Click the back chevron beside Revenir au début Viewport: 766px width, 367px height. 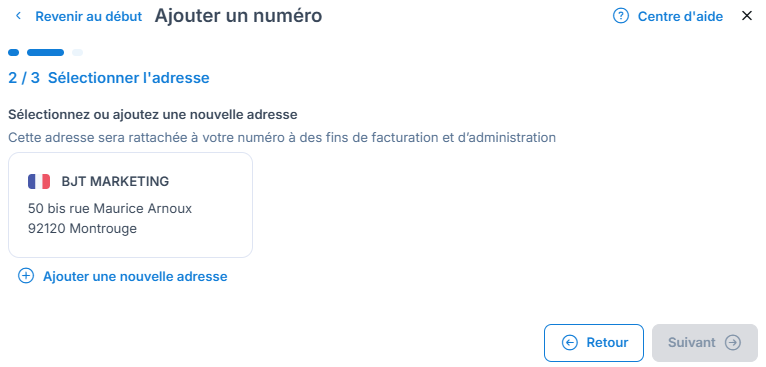(x=19, y=16)
